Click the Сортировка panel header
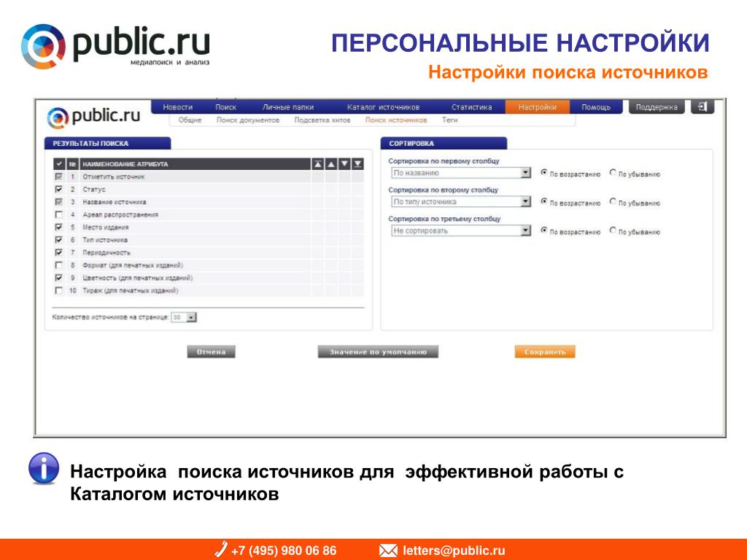 [x=444, y=144]
